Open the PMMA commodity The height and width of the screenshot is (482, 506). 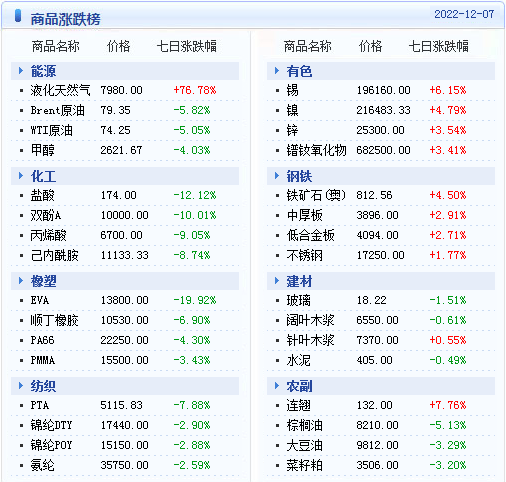(x=43, y=360)
